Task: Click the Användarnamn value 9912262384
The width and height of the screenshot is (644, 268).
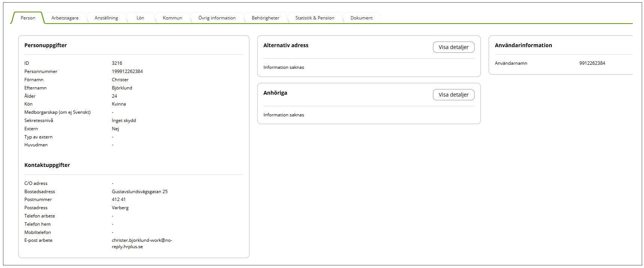Action: tap(592, 63)
